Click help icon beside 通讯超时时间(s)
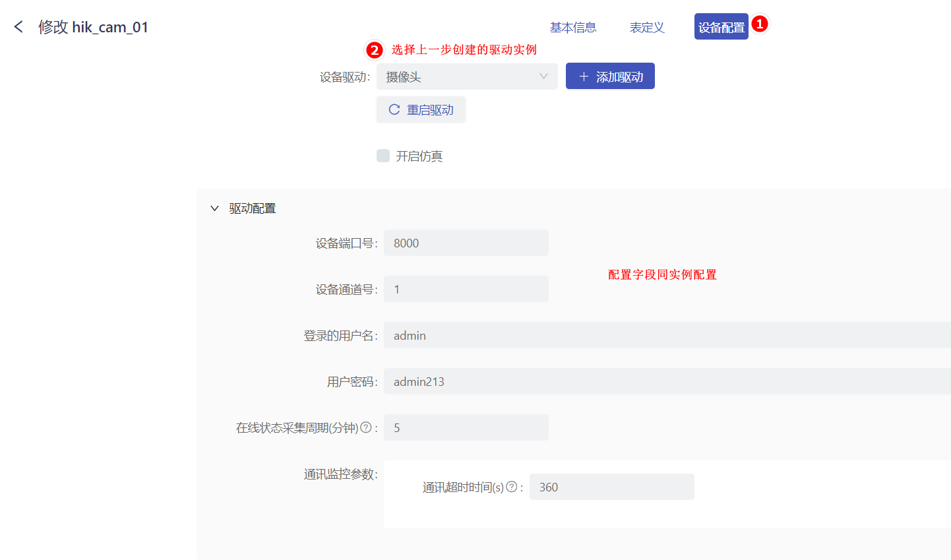The image size is (951, 560). 512,487
